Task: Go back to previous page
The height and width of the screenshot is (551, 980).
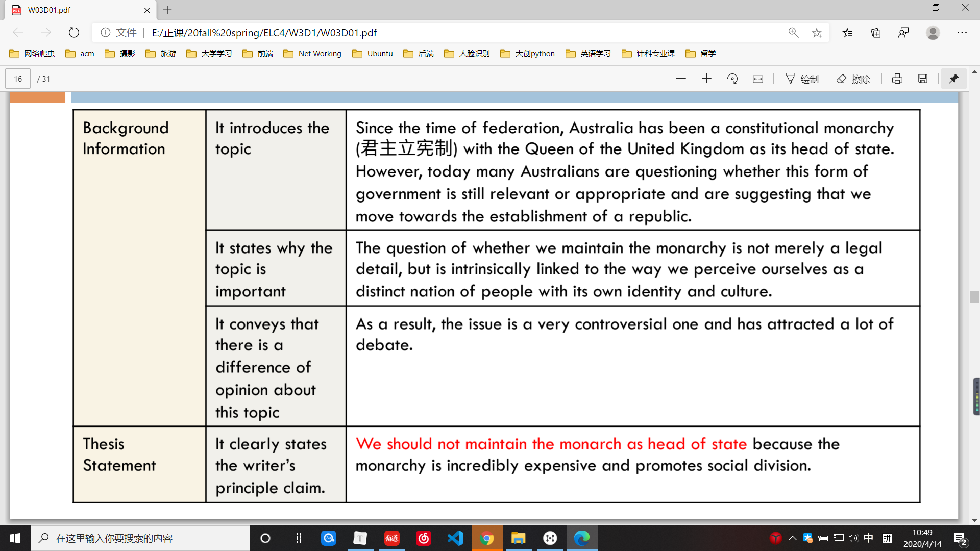Action: tap(18, 33)
